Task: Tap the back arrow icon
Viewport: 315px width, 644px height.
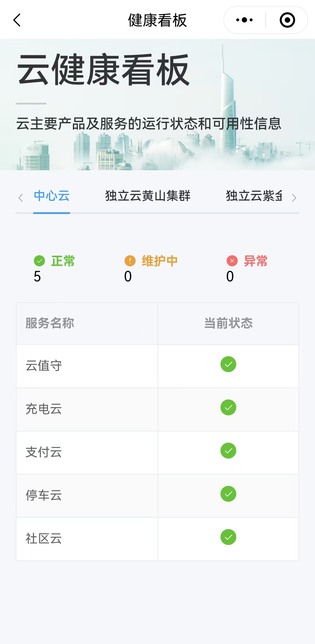Action: [x=17, y=20]
